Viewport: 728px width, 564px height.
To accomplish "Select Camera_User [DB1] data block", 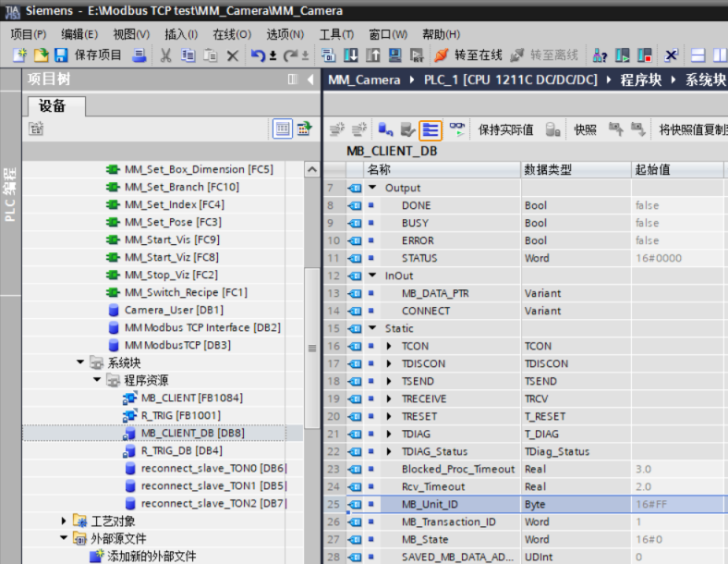I will 173,310.
